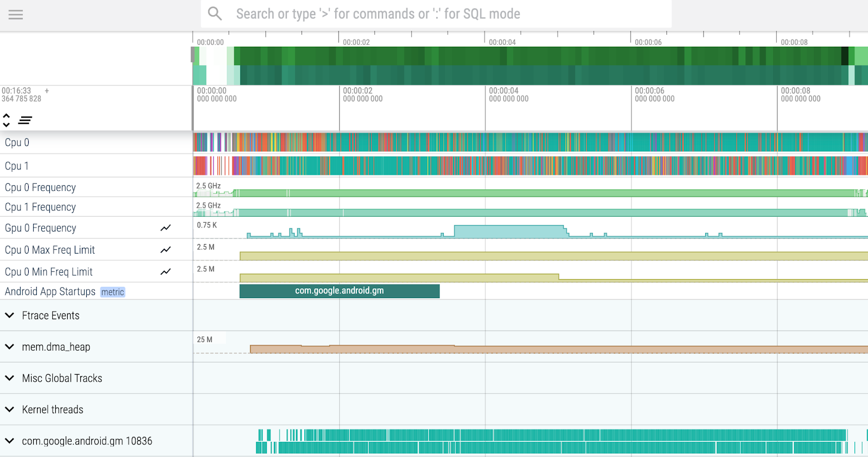Screen dimensions: 868x457
Task: Click the Cpu 0 Min Freq Limit chart icon
Action: 165,272
